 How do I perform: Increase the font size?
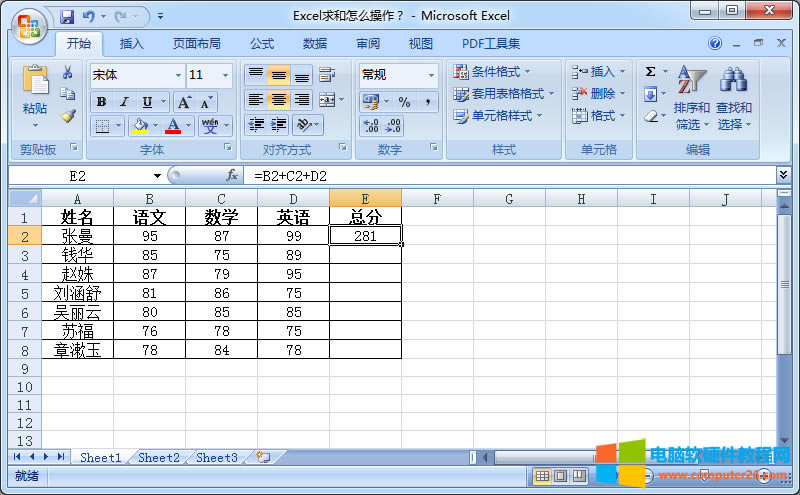tap(184, 102)
